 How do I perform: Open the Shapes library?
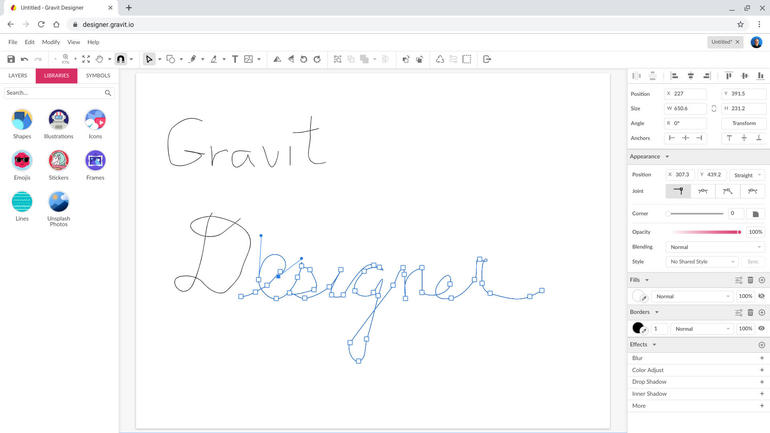tap(22, 124)
